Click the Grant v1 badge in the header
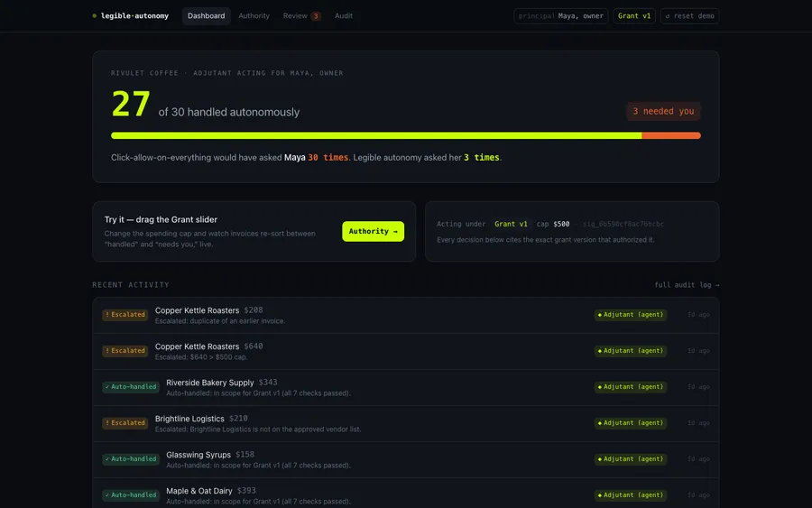This screenshot has height=508, width=812. click(634, 16)
